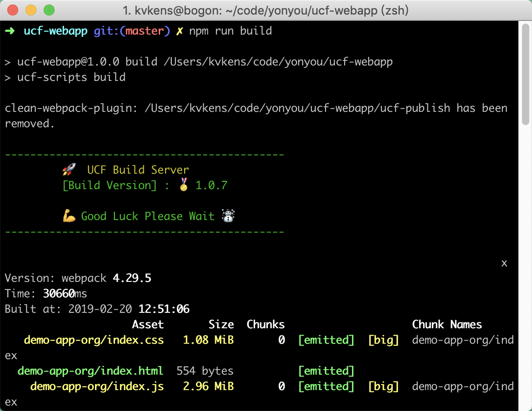Click '[emitted]' tag in index.js row
532x411 pixels.
[326, 386]
